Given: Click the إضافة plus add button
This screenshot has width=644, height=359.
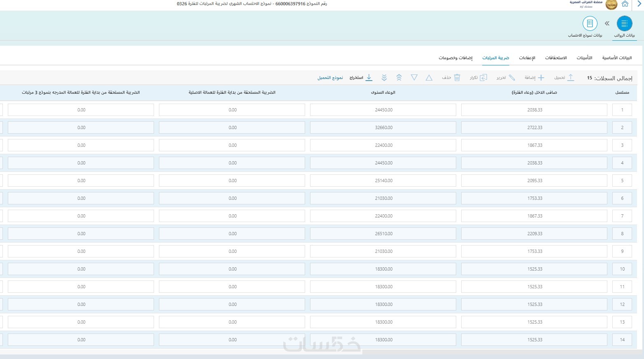Looking at the screenshot, I should coord(534,77).
